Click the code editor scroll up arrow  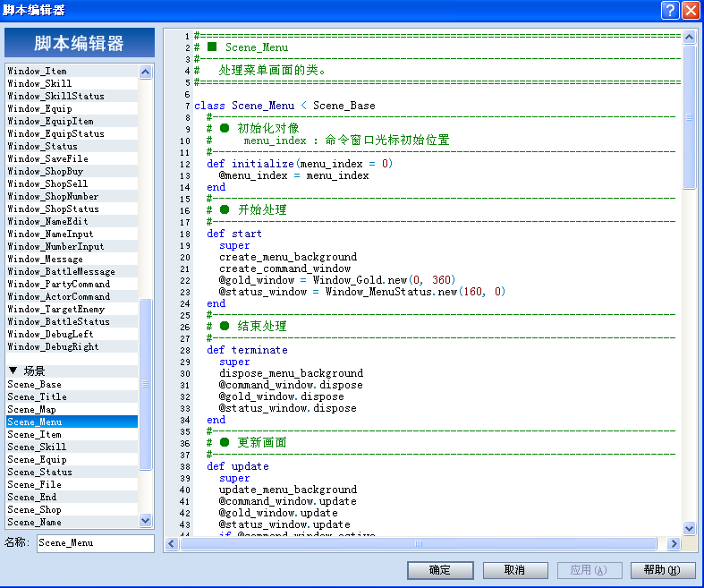(689, 37)
